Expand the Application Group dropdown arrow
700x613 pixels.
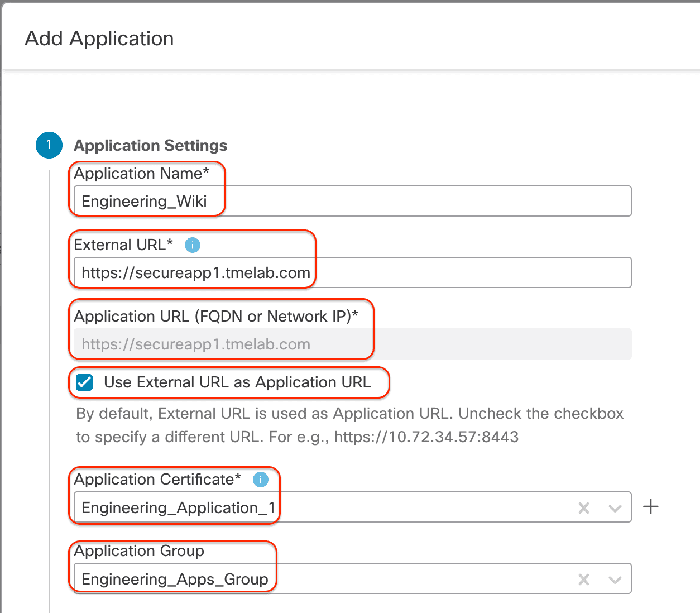615,580
